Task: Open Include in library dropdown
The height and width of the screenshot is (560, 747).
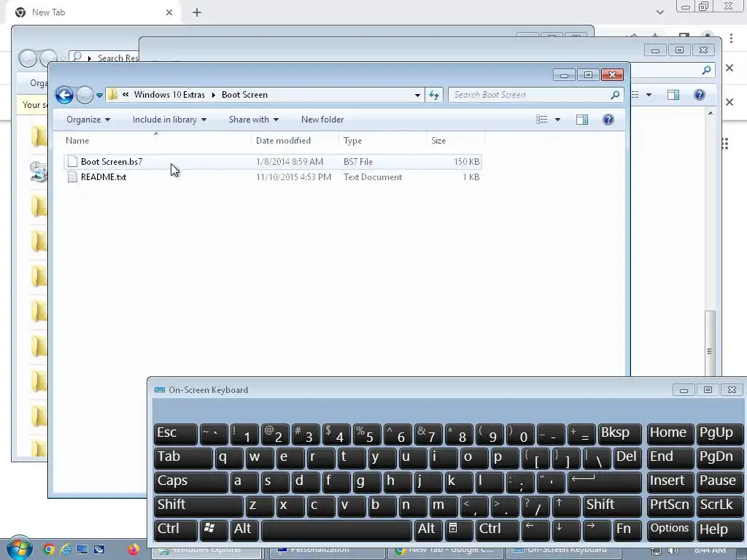Action: 169,120
